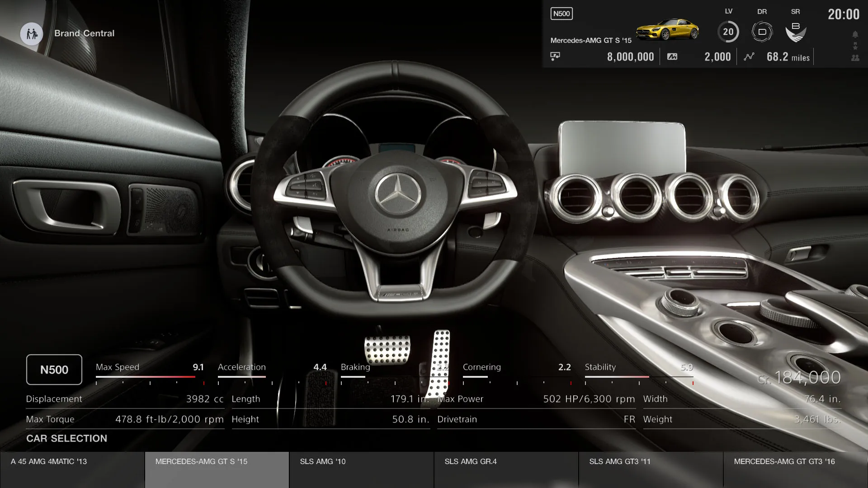Viewport: 868px width, 488px height.
Task: Select the SLS AMG GT3 '11 car
Action: (x=651, y=469)
